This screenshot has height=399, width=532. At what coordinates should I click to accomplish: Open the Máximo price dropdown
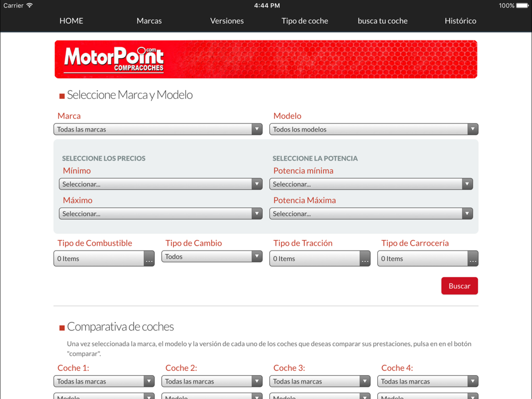pos(161,214)
